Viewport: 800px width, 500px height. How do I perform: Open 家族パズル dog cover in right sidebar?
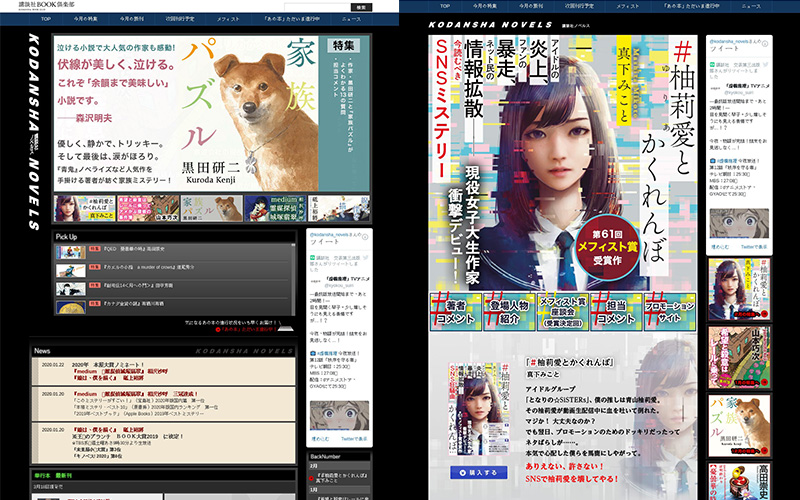(x=739, y=426)
